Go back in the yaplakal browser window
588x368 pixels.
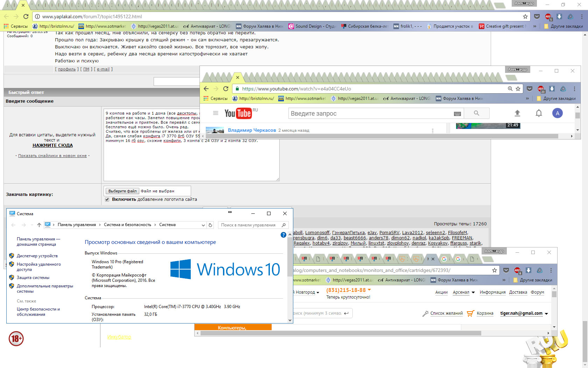6,16
